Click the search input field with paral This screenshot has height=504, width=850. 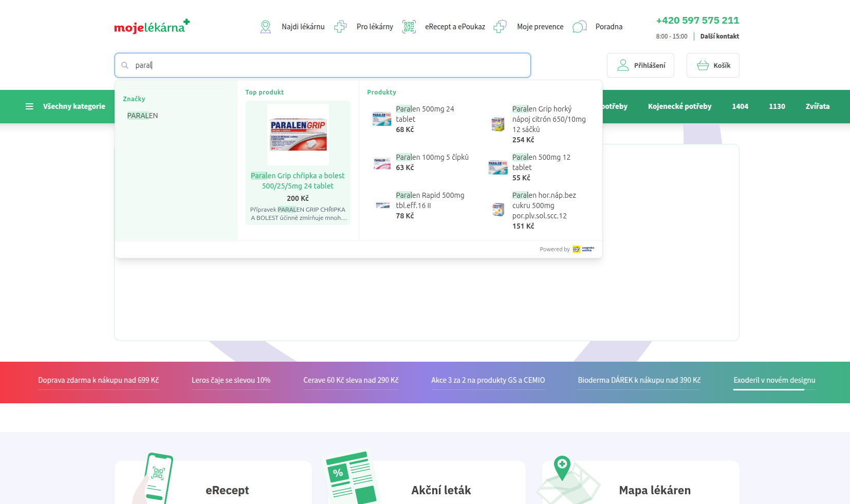pyautogui.click(x=322, y=65)
